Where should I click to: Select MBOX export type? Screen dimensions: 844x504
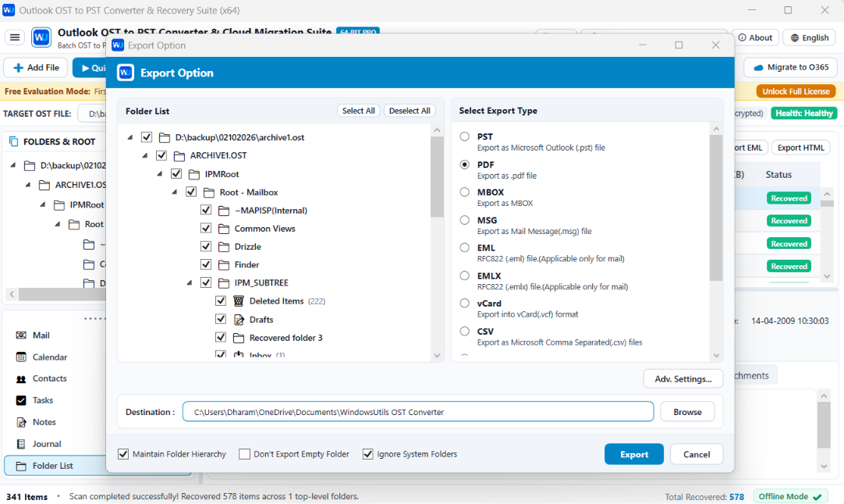(x=465, y=192)
